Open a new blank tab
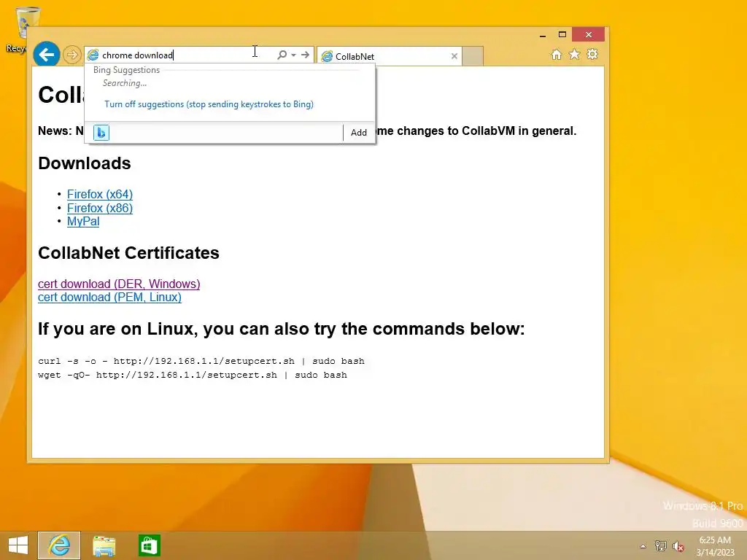This screenshot has height=560, width=747. point(473,56)
